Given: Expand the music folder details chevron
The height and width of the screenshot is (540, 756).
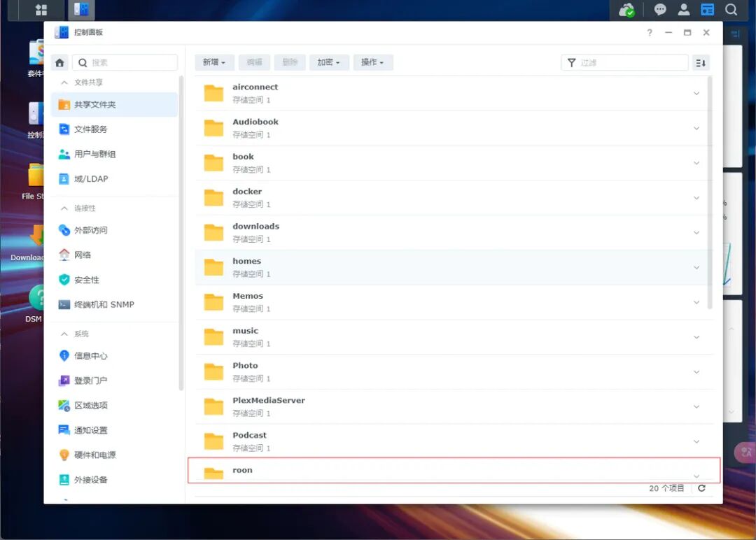Looking at the screenshot, I should click(696, 337).
